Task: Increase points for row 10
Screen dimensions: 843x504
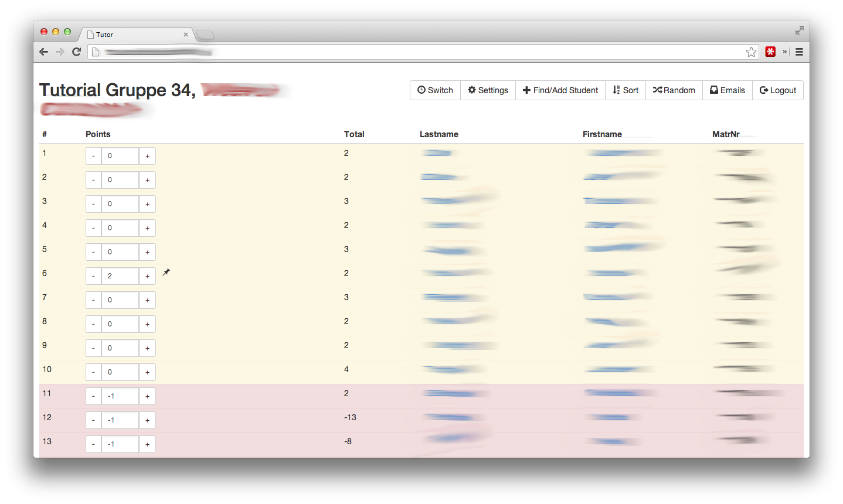Action: (x=147, y=372)
